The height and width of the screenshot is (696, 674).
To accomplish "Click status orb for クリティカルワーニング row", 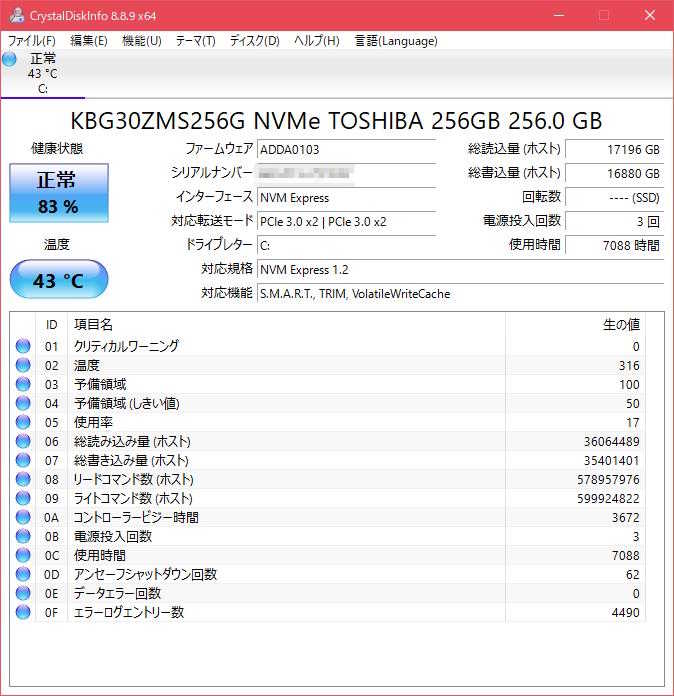I will pos(23,346).
